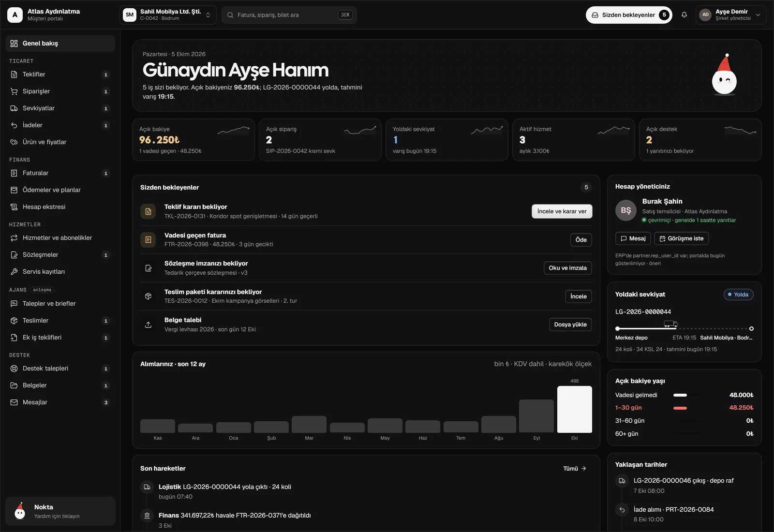The width and height of the screenshot is (774, 532).
Task: Open the notifications bell icon
Action: tap(684, 15)
